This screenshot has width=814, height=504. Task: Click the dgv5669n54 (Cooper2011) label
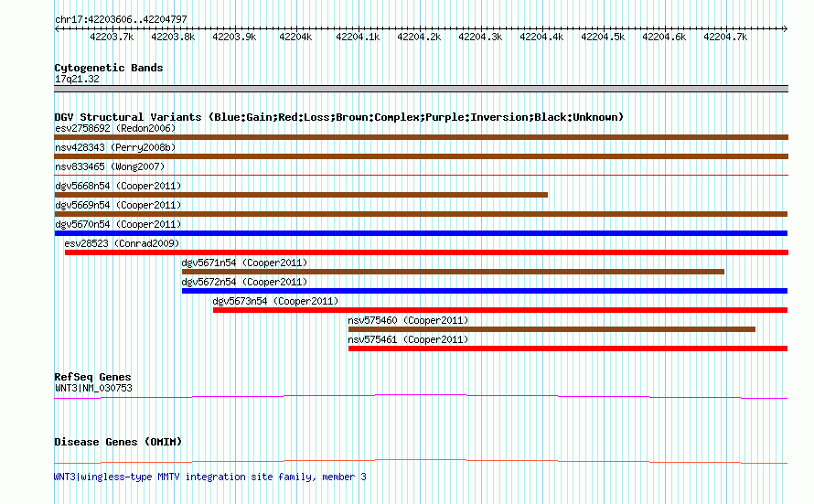coord(118,205)
